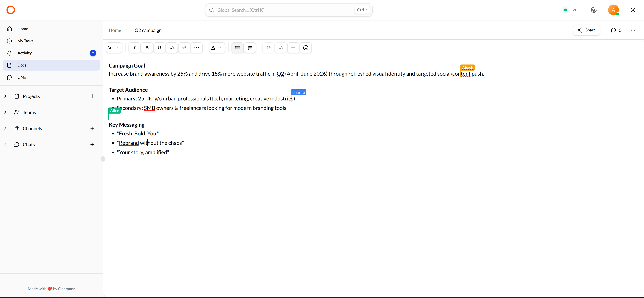Click the Share button
This screenshot has height=298, width=644.
(586, 30)
